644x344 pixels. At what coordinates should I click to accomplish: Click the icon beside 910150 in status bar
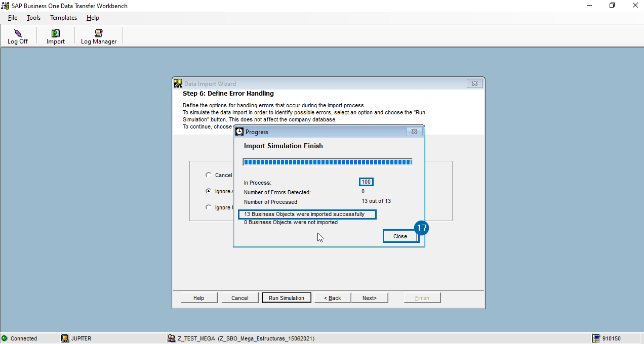click(596, 338)
